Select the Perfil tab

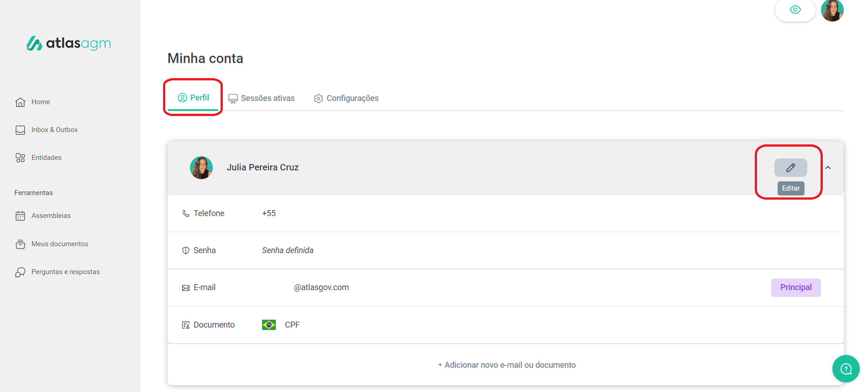[x=193, y=98]
